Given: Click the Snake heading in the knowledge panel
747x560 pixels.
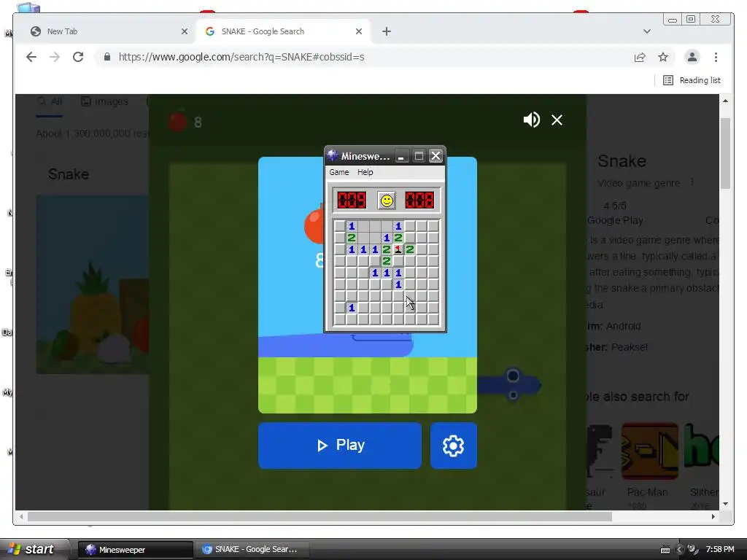Looking at the screenshot, I should point(622,161).
